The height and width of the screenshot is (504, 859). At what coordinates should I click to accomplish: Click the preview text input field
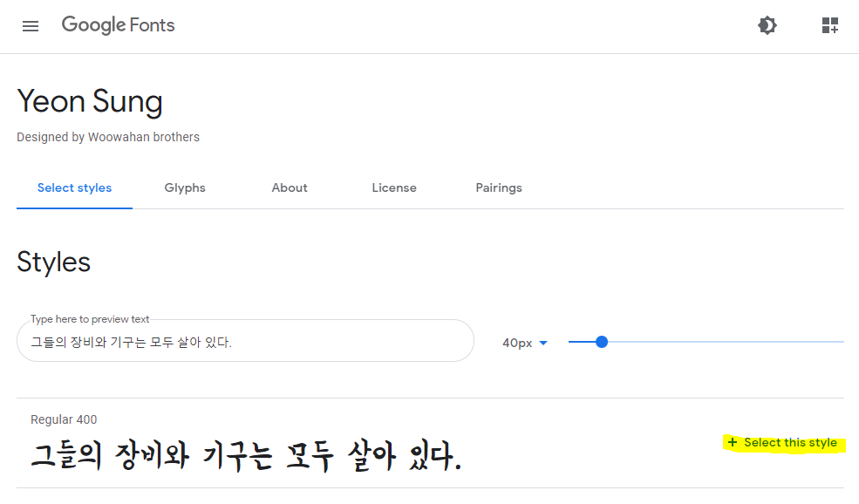[245, 342]
